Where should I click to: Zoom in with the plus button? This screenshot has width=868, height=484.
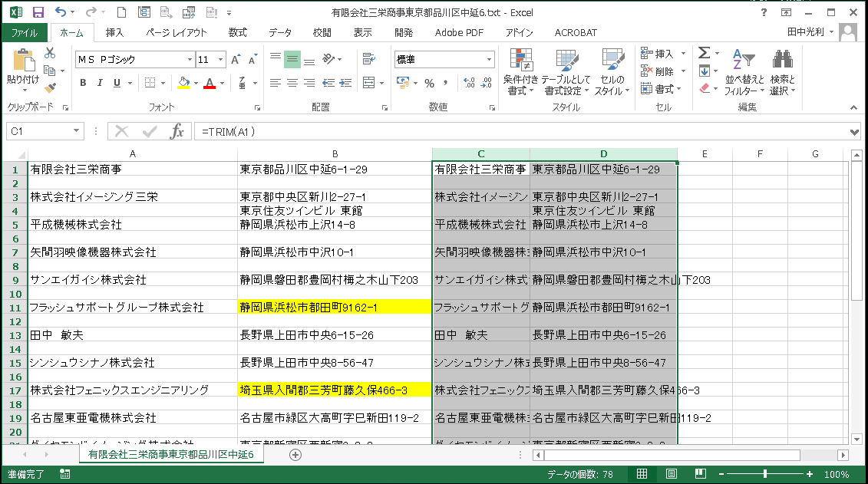click(810, 474)
